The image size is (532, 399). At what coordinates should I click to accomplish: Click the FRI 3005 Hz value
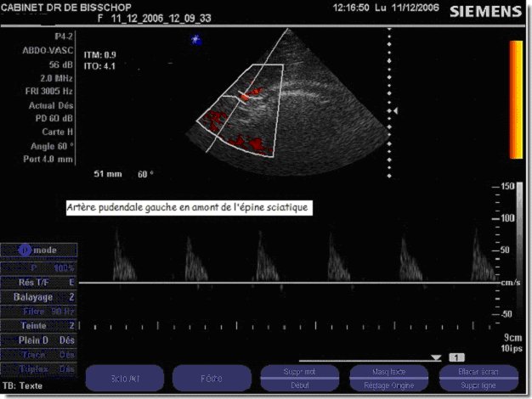coord(49,91)
